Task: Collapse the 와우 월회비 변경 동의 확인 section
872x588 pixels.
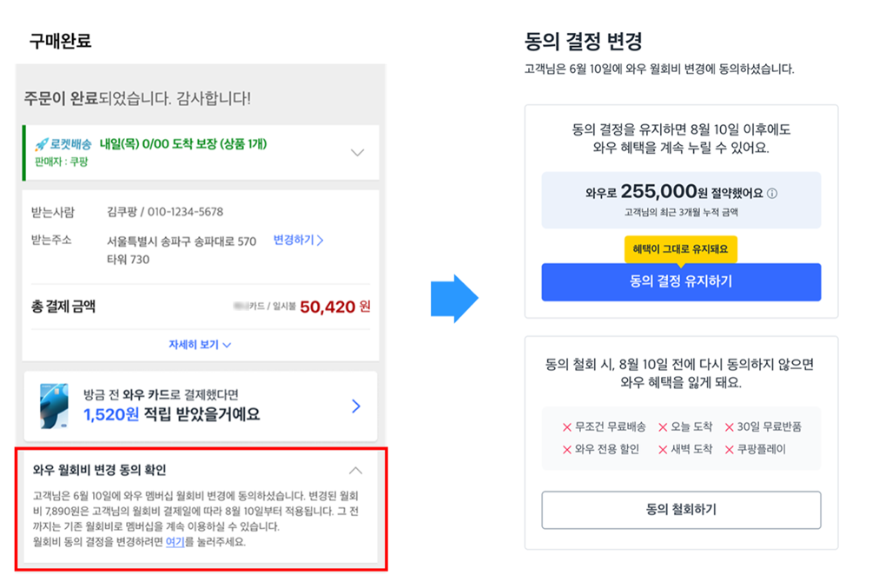Action: coord(355,471)
